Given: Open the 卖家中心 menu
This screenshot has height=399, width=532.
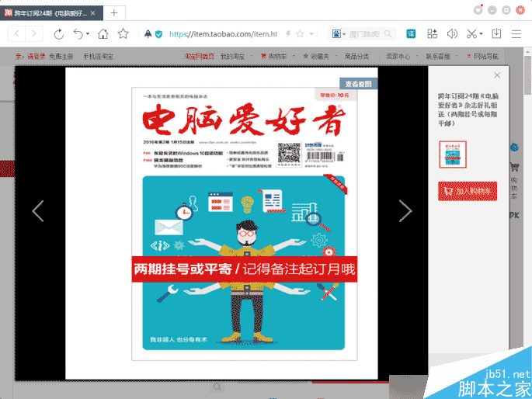Looking at the screenshot, I should 398,56.
